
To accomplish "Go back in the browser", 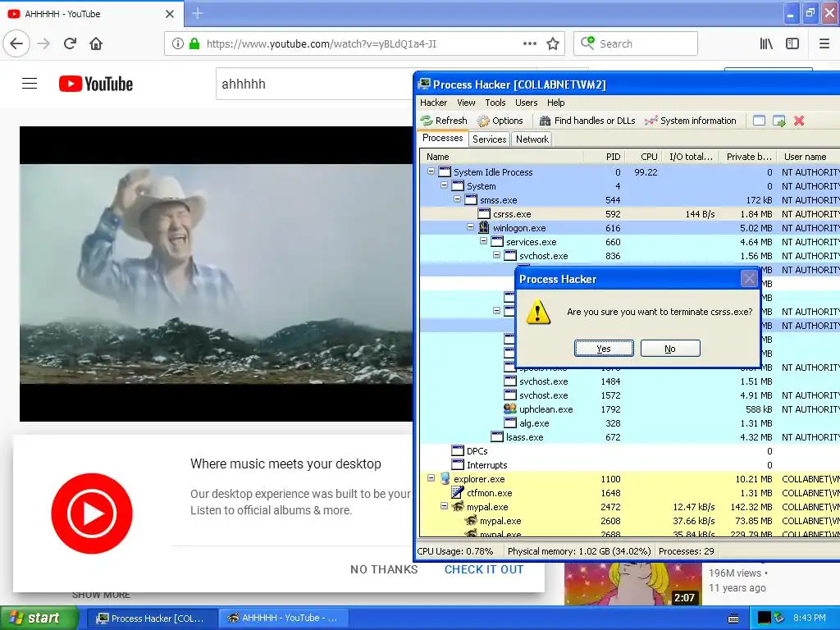I will coord(16,44).
